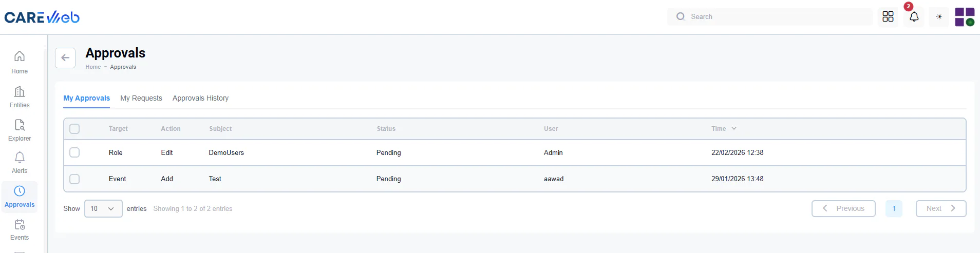The height and width of the screenshot is (253, 980).
Task: Open Alerts bell icon in sidebar
Action: (20, 157)
